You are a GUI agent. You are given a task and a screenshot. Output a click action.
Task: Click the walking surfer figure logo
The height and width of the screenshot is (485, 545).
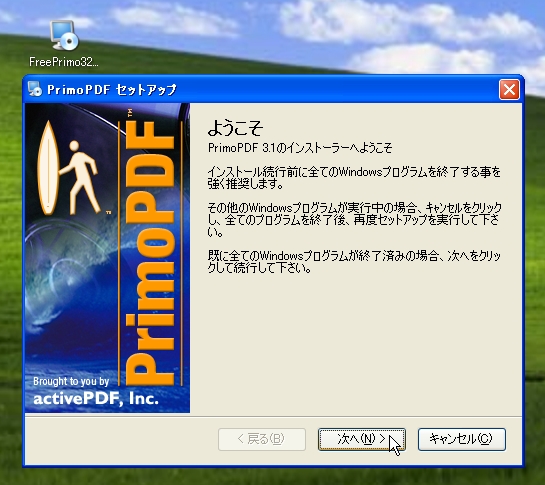tap(80, 177)
